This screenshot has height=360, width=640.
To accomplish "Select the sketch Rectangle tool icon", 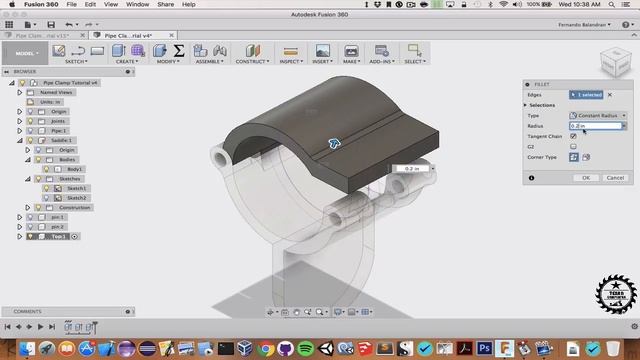I will coord(97,51).
